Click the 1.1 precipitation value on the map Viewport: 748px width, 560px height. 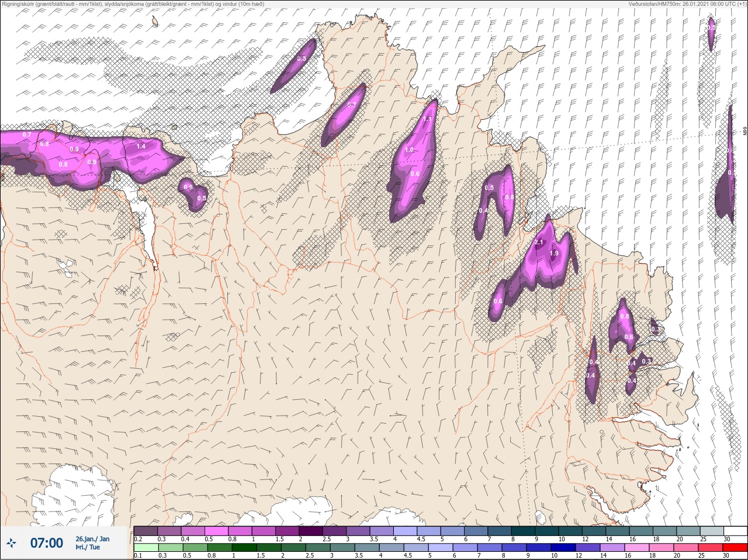[x=427, y=119]
